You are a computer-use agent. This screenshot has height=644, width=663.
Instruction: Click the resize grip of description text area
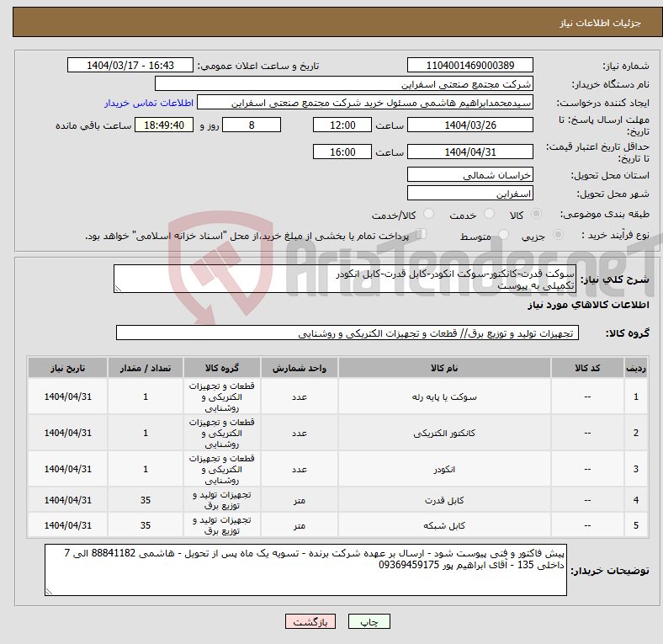pos(118,289)
